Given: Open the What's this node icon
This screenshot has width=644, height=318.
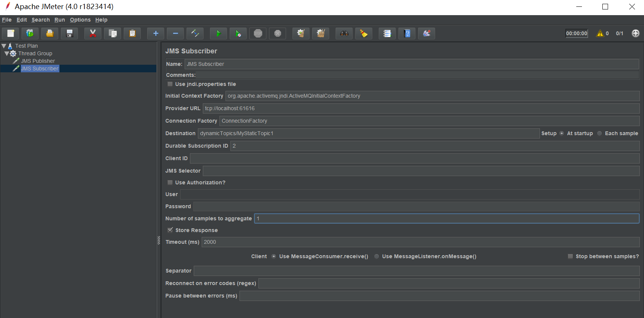Looking at the screenshot, I should click(426, 33).
